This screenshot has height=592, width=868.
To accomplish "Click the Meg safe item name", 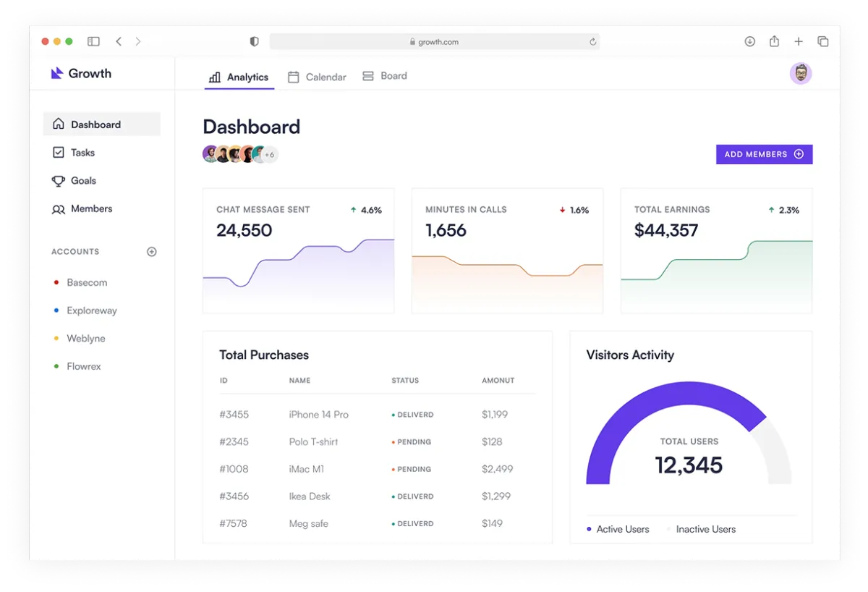I will click(308, 523).
